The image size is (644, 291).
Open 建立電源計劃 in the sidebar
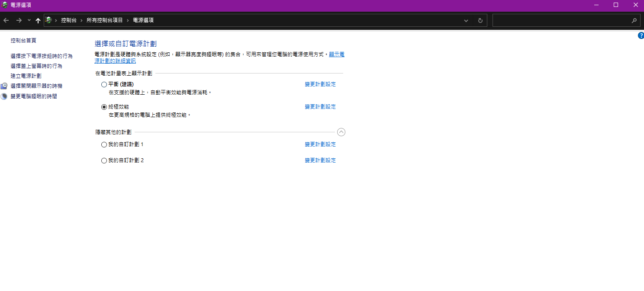click(x=26, y=76)
